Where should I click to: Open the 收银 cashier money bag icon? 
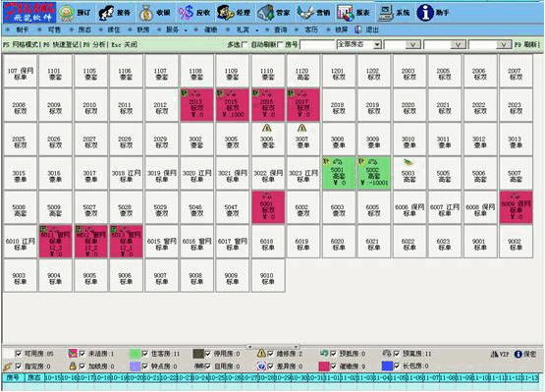(x=146, y=13)
